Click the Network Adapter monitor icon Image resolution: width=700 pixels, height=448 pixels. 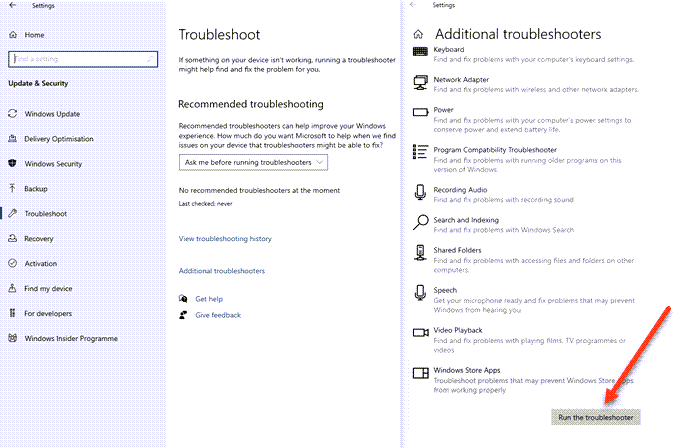coord(420,83)
